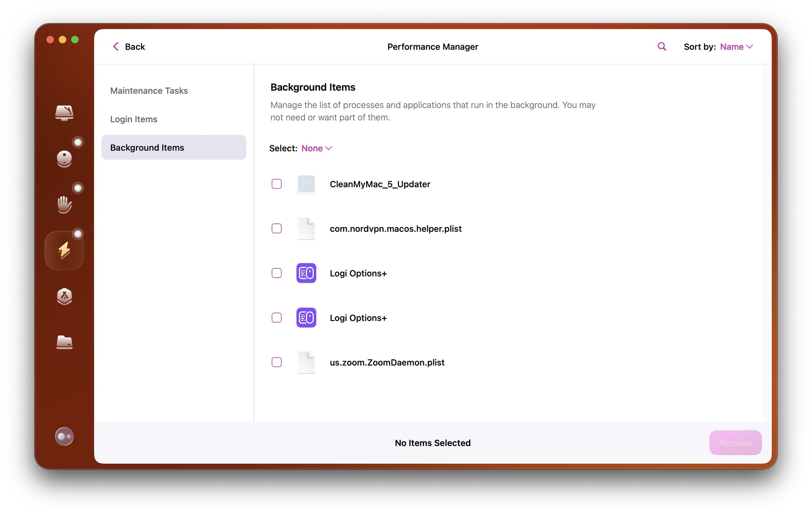Click com.nordvpn.macos.helper.plist file icon
This screenshot has width=812, height=515.
306,229
